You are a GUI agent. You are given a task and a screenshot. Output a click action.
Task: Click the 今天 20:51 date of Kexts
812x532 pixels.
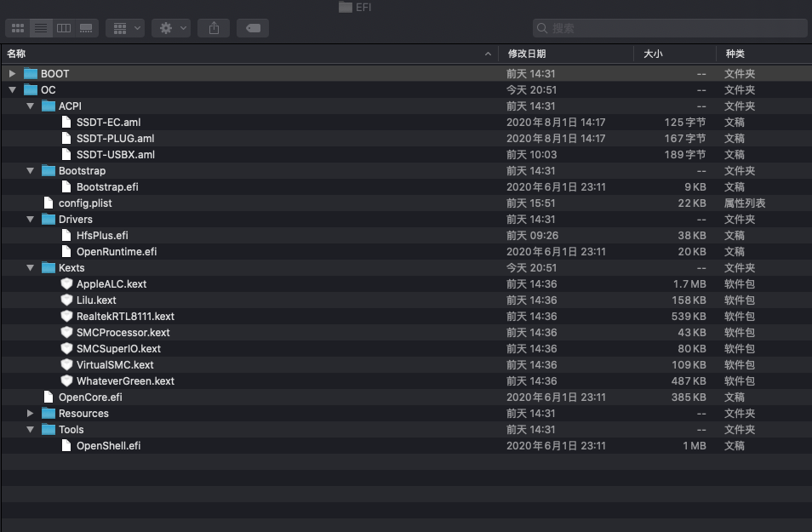(x=531, y=268)
